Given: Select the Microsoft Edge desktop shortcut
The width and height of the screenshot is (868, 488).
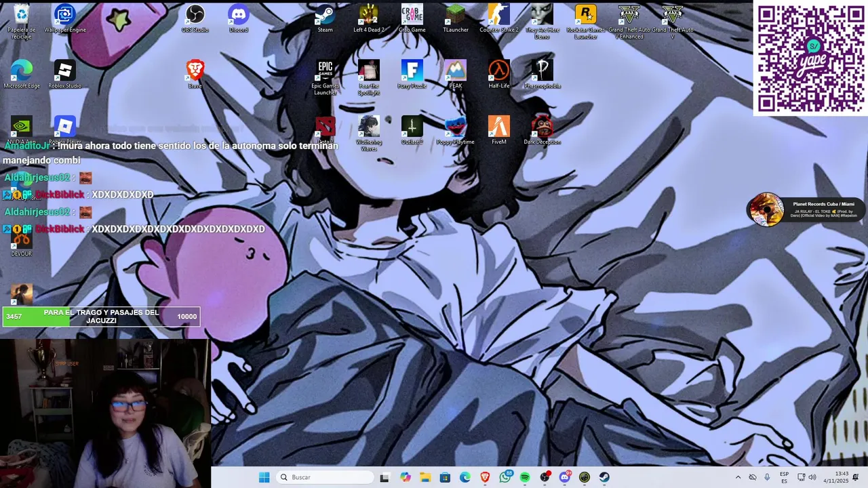Looking at the screenshot, I should pos(22,75).
